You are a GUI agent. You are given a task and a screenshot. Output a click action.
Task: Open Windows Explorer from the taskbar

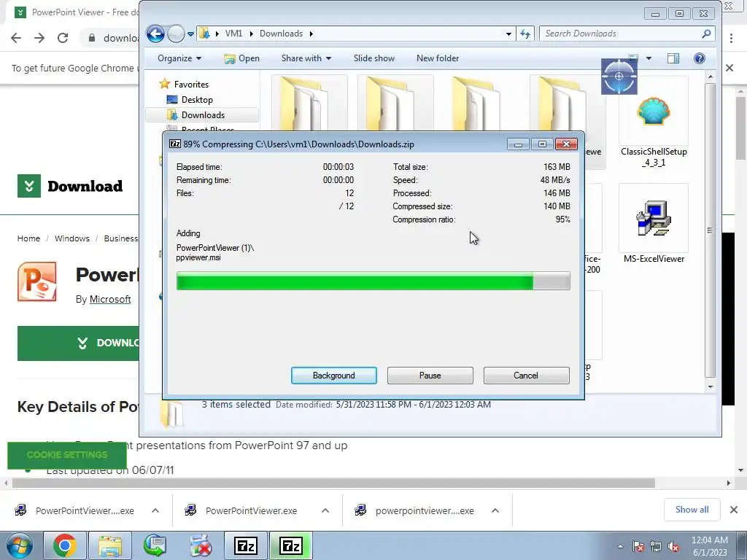pyautogui.click(x=111, y=545)
